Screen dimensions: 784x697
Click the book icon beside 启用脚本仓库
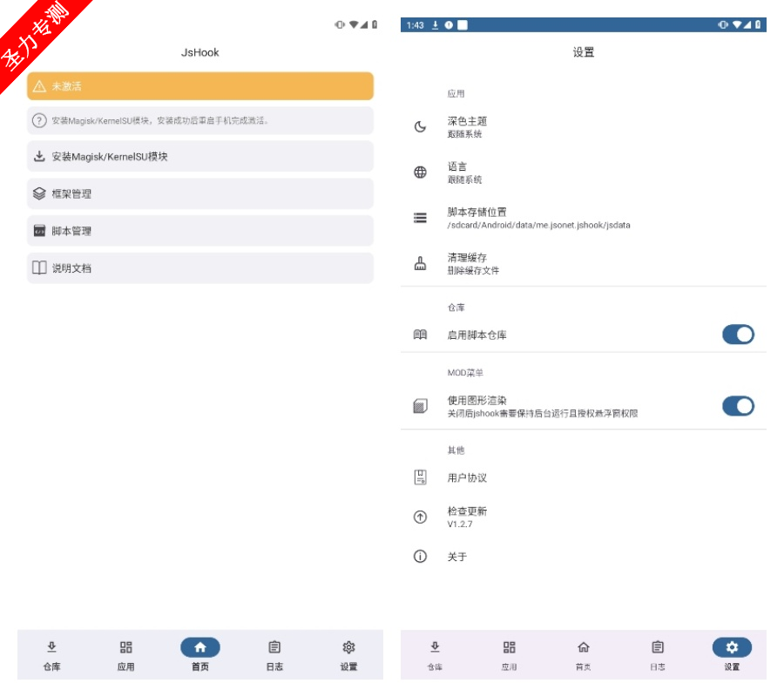click(x=420, y=335)
